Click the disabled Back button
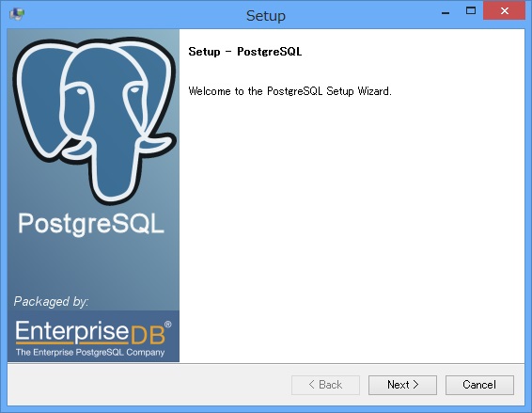This screenshot has height=413, width=532. pyautogui.click(x=325, y=385)
